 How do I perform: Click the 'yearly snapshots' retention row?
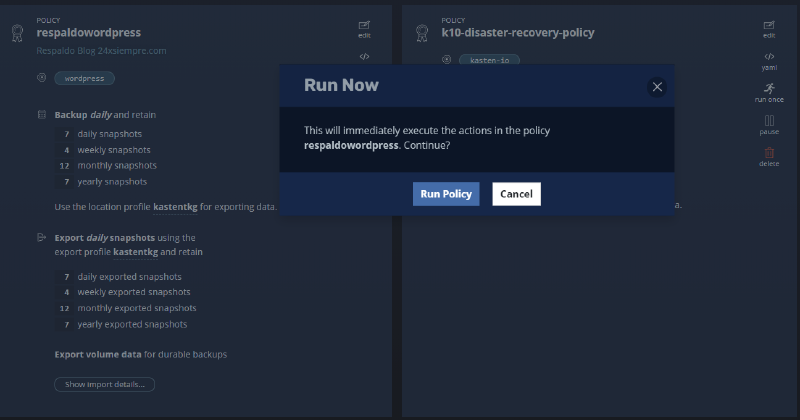101,182
